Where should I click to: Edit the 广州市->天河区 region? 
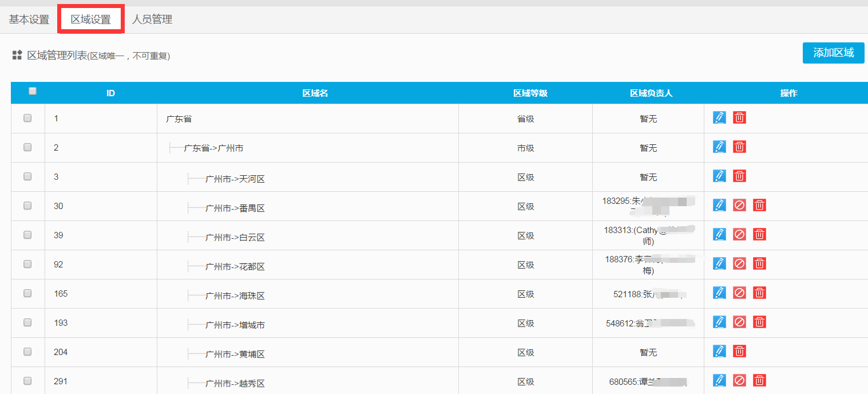tap(719, 176)
